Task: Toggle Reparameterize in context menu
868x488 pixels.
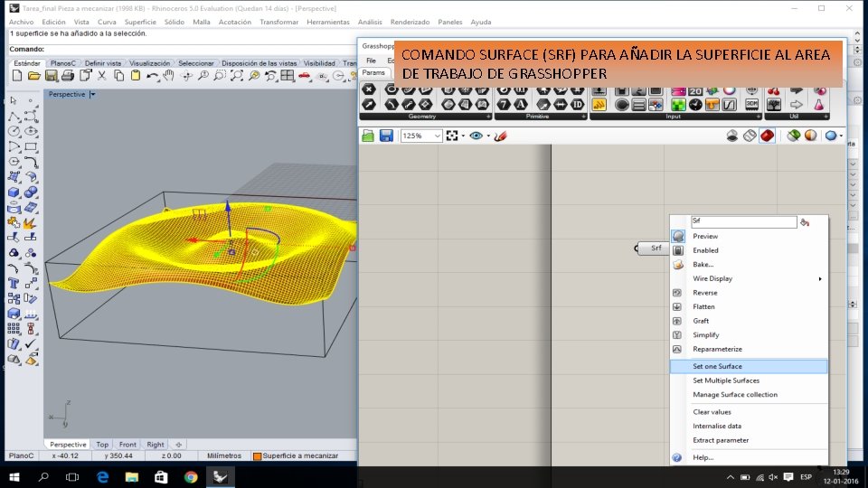Action: pyautogui.click(x=717, y=349)
